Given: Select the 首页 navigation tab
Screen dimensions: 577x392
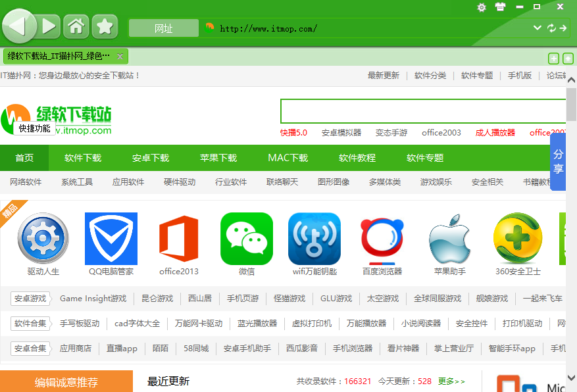Looking at the screenshot, I should (x=24, y=158).
